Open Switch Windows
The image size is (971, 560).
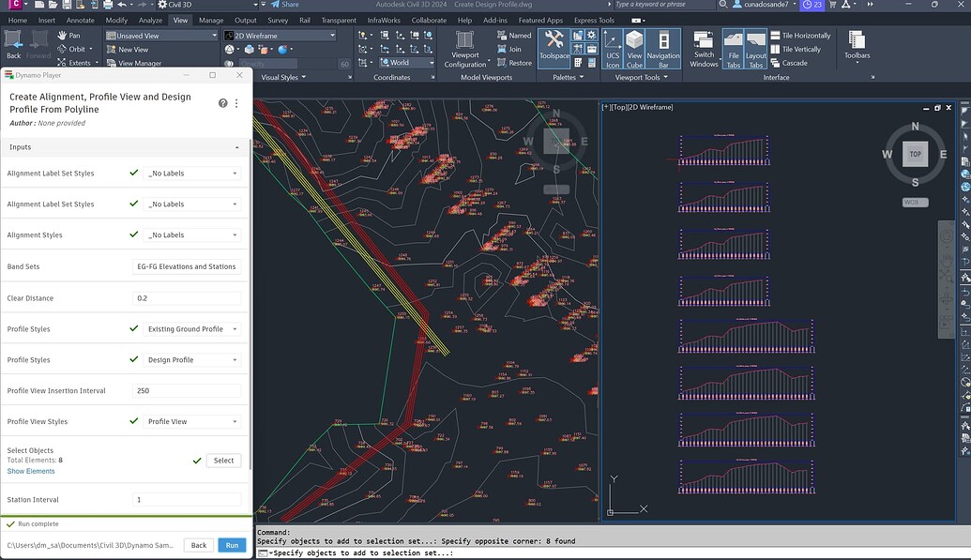point(704,49)
